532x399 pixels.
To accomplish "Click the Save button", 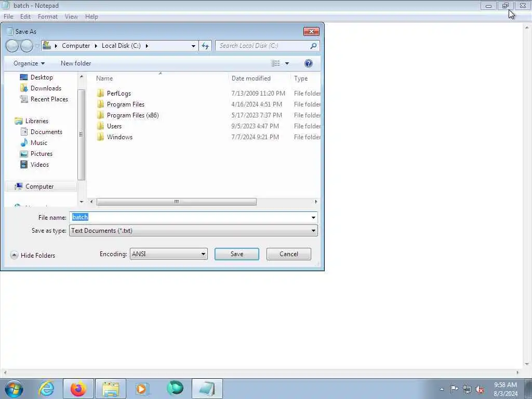I will [237, 254].
